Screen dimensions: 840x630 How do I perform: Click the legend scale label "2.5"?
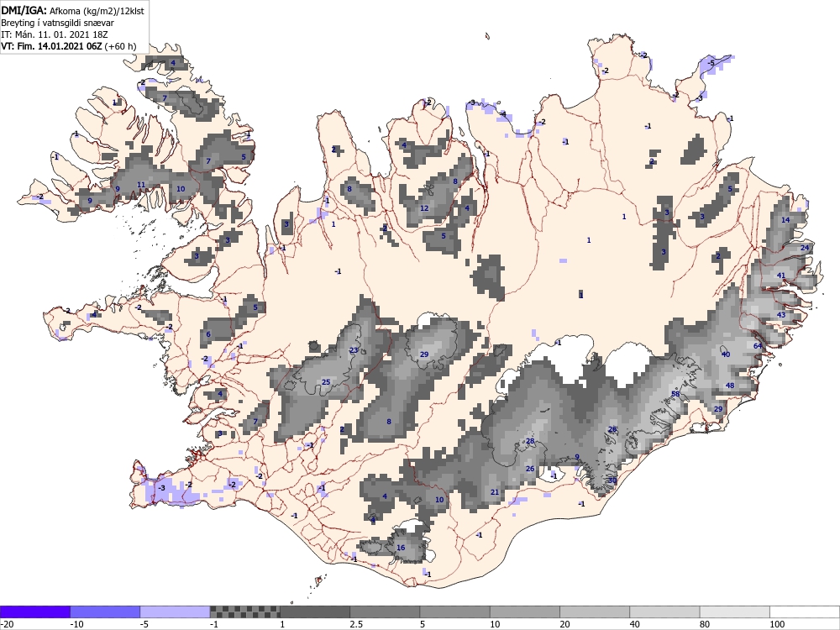click(x=356, y=624)
